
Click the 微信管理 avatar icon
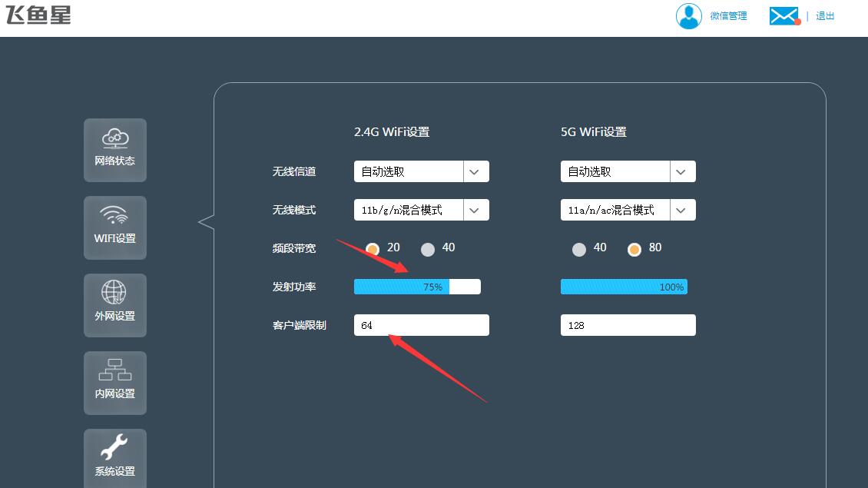coord(689,15)
